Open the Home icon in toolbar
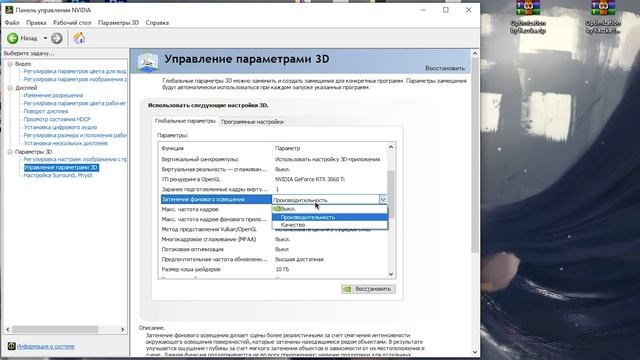The width and height of the screenshot is (640, 360). [79, 38]
